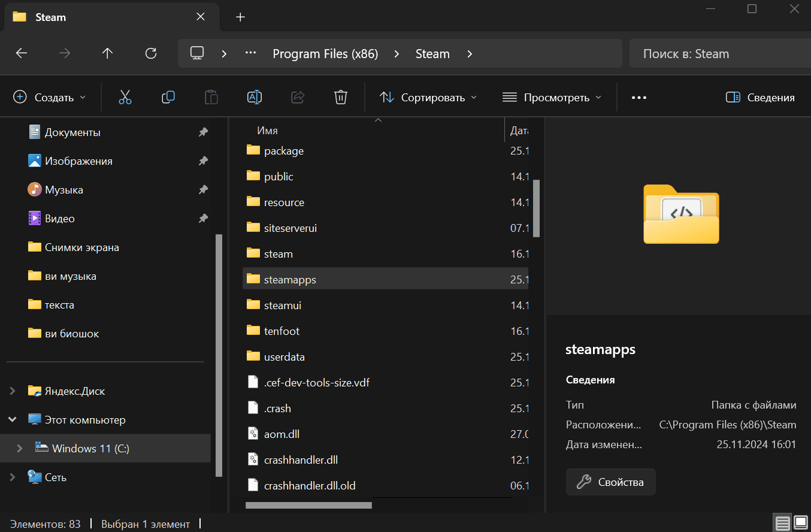Switch to details list view in status bar

coord(782,523)
